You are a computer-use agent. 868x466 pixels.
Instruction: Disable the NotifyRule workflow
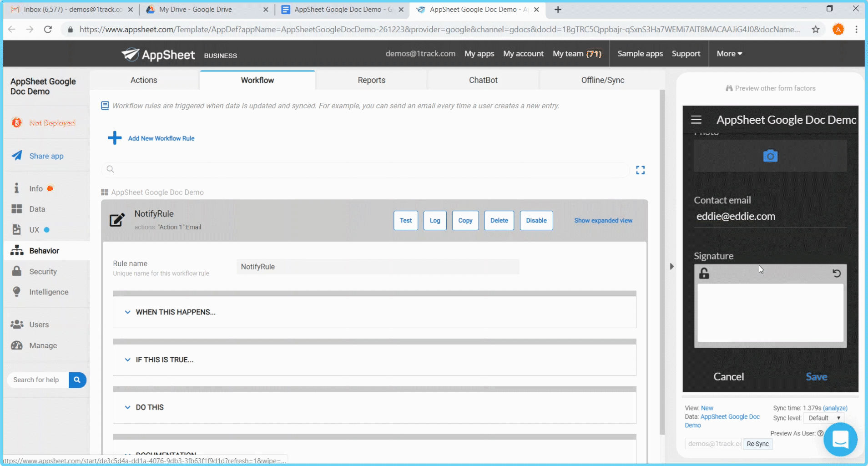click(536, 220)
